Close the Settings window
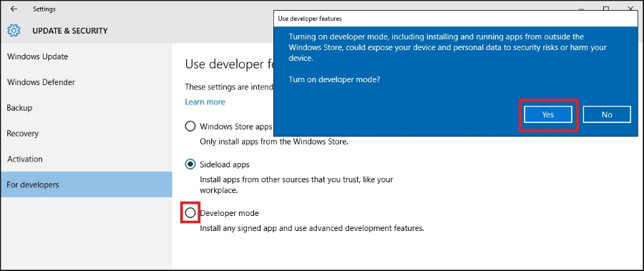Viewport: 644px width, 271px height. click(x=630, y=8)
